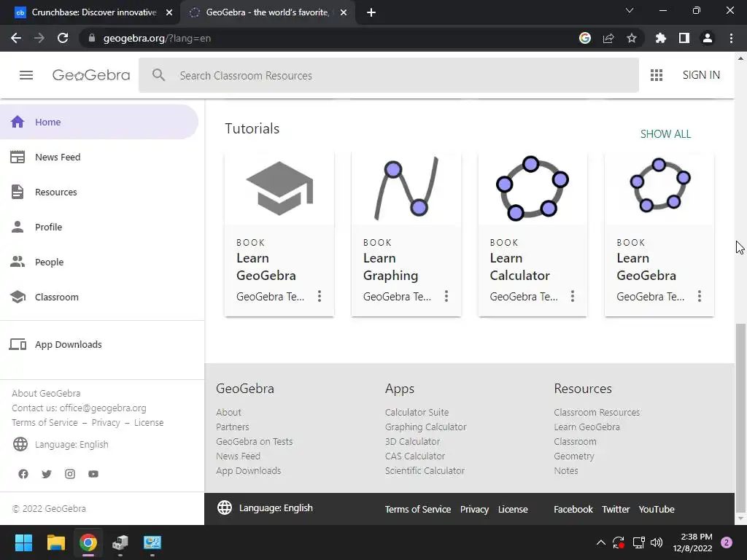Open the YouTube icon in sidebar
The image size is (747, 560).
(93, 474)
